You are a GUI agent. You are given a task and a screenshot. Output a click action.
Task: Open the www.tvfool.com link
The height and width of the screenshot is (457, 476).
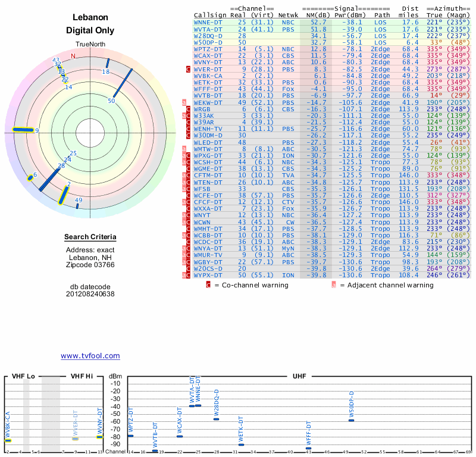(90, 356)
